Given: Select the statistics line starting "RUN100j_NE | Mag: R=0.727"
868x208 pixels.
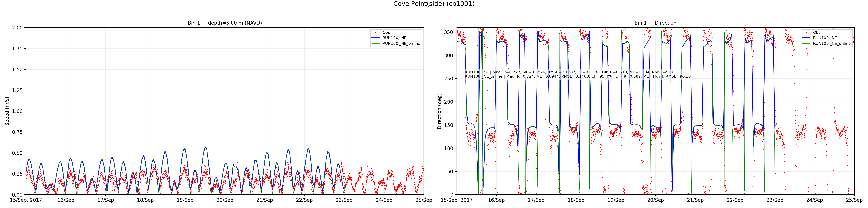Looking at the screenshot, I should click(571, 72).
